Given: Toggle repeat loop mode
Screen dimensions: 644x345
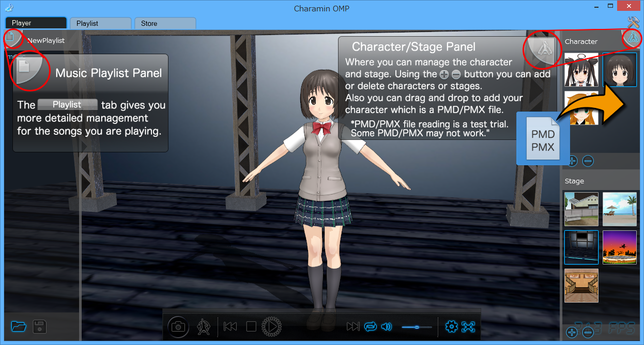Looking at the screenshot, I should pos(371,326).
